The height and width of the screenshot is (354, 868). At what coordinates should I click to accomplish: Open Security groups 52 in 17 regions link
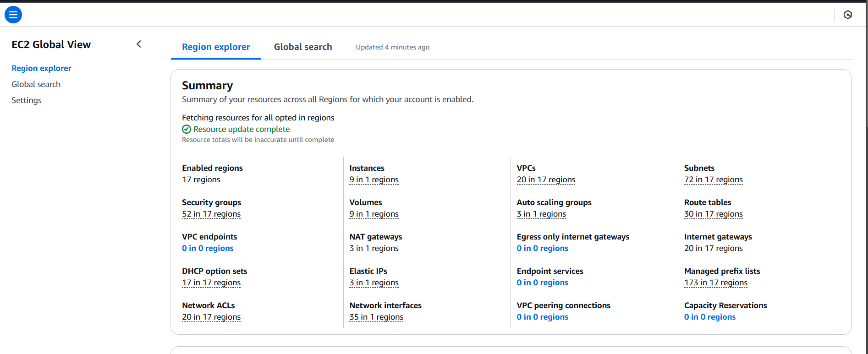point(211,214)
